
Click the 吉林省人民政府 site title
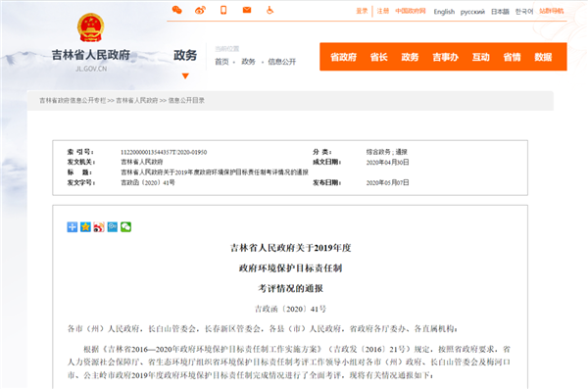(x=91, y=55)
